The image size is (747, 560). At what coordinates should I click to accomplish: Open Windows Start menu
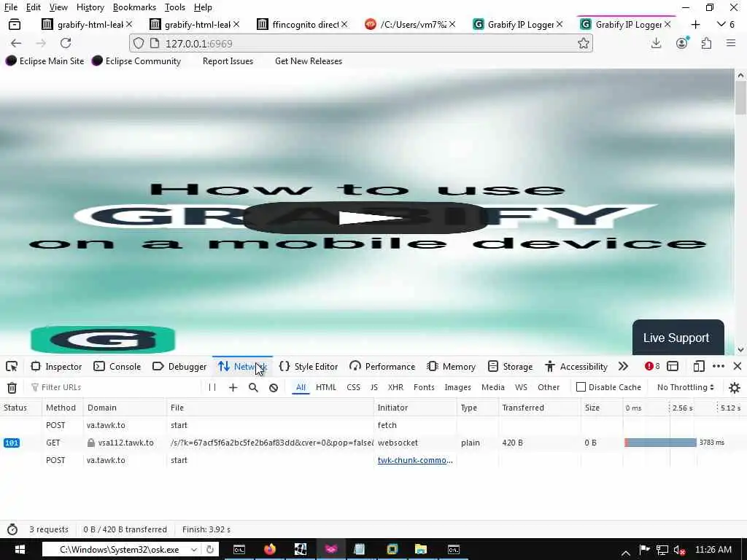coord(20,550)
